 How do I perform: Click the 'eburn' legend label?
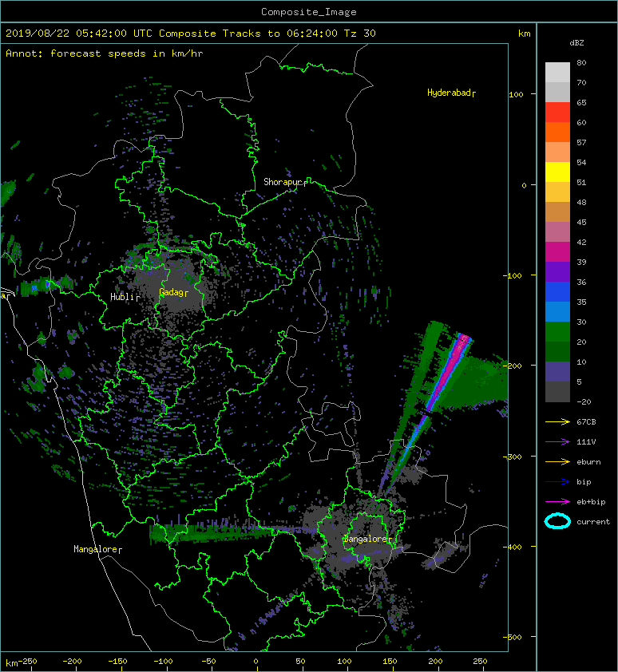pos(588,462)
